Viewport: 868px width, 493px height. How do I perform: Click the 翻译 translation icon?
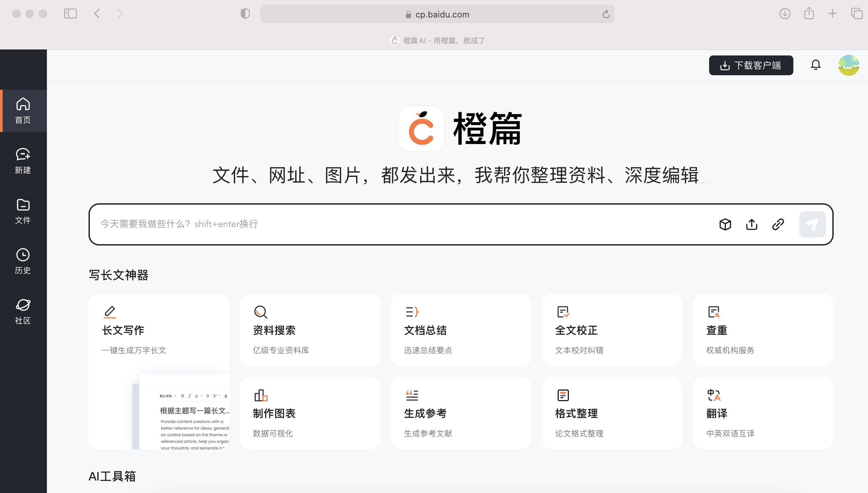(714, 395)
